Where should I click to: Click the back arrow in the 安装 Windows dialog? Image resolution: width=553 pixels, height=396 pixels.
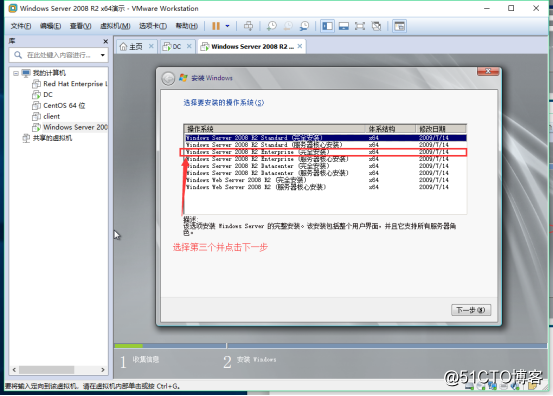[x=168, y=78]
